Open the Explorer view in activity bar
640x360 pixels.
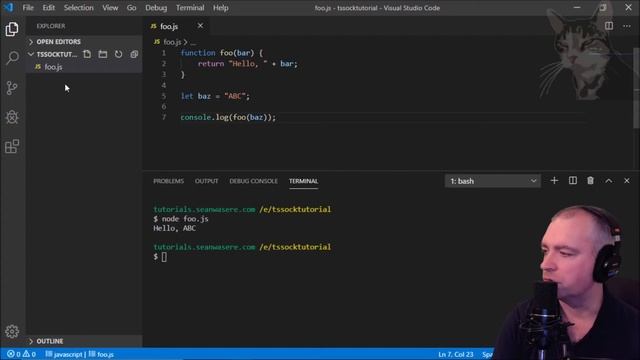12,29
